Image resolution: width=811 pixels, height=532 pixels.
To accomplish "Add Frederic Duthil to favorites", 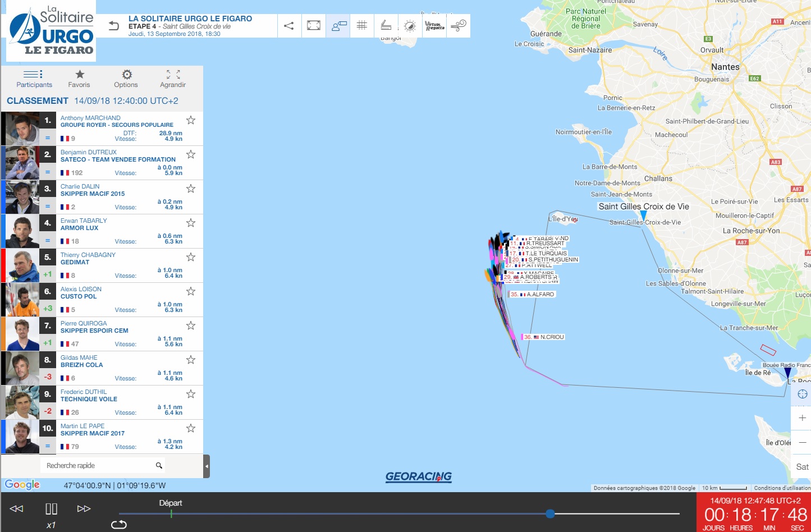I will (x=191, y=394).
